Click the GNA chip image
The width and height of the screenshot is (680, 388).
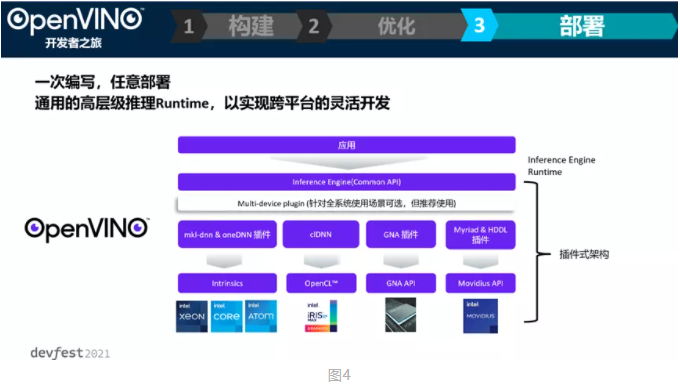pyautogui.click(x=401, y=315)
